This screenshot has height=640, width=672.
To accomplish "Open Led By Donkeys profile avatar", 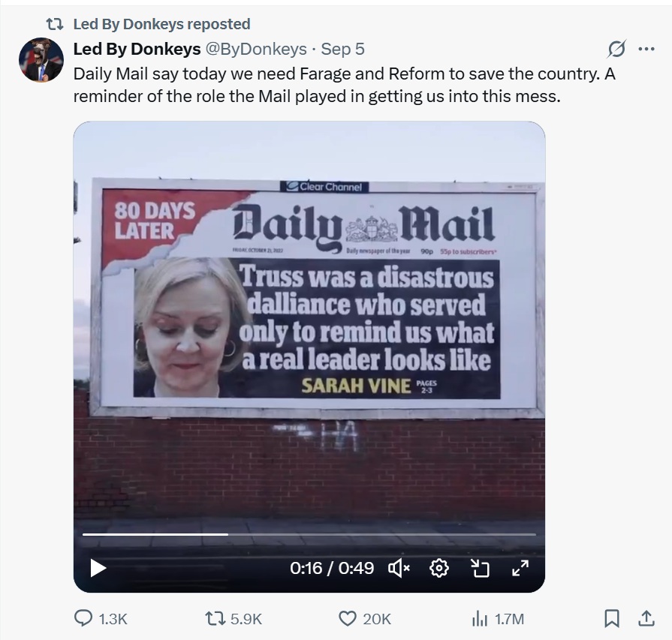I will click(41, 60).
